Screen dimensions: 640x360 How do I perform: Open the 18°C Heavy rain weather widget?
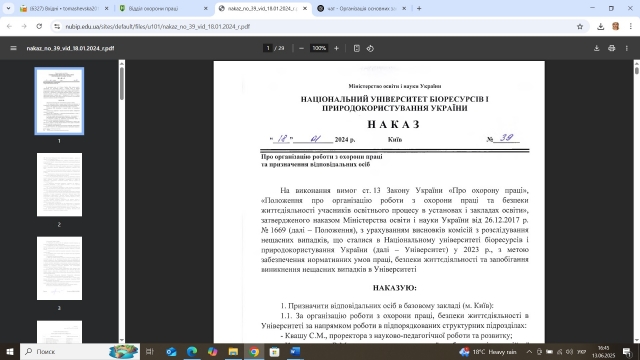pos(488,351)
